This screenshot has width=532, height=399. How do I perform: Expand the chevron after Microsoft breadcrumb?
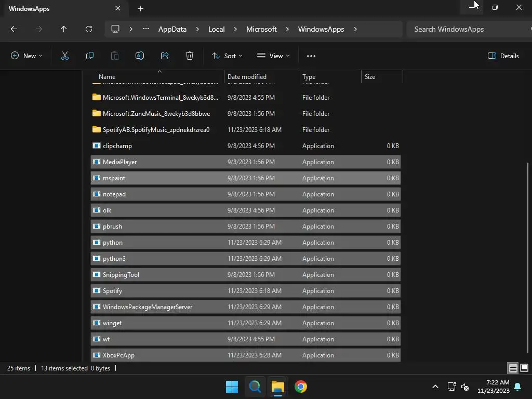[x=287, y=29]
